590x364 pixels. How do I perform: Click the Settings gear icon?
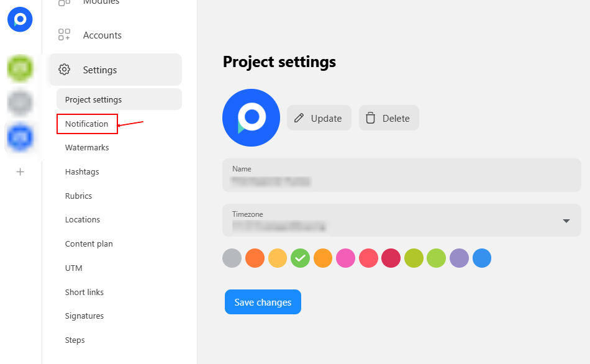point(65,70)
